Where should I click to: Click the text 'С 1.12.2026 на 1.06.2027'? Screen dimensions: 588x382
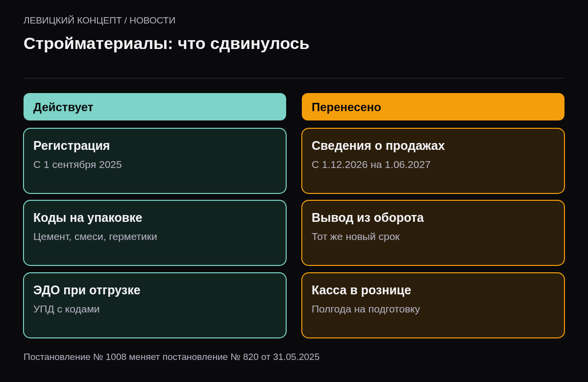[371, 165]
